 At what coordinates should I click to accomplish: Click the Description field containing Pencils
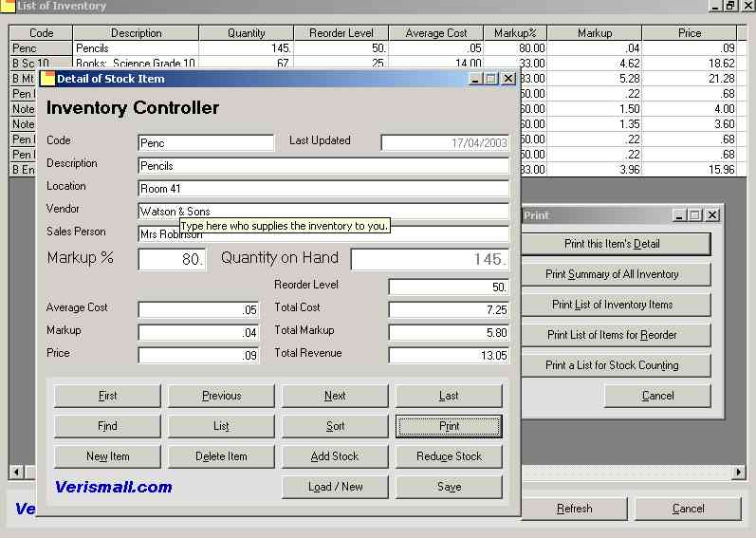[x=323, y=165]
